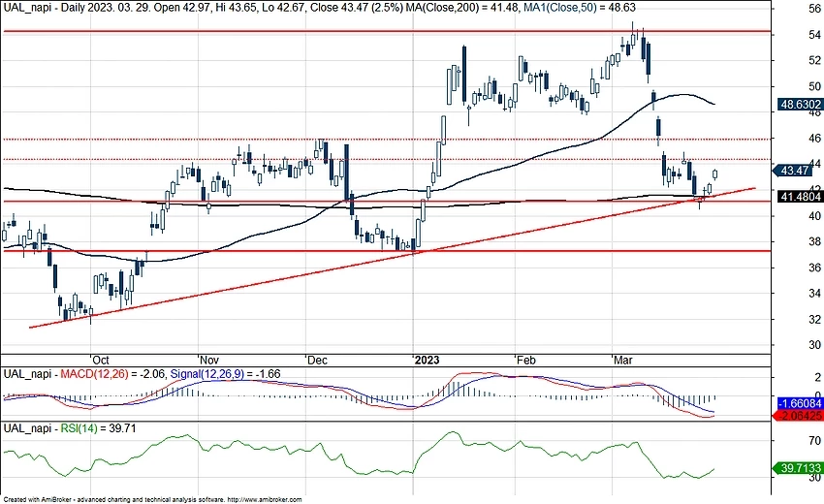Click the 40 price axis label
Screen dimensions: 824x504
tap(814, 216)
